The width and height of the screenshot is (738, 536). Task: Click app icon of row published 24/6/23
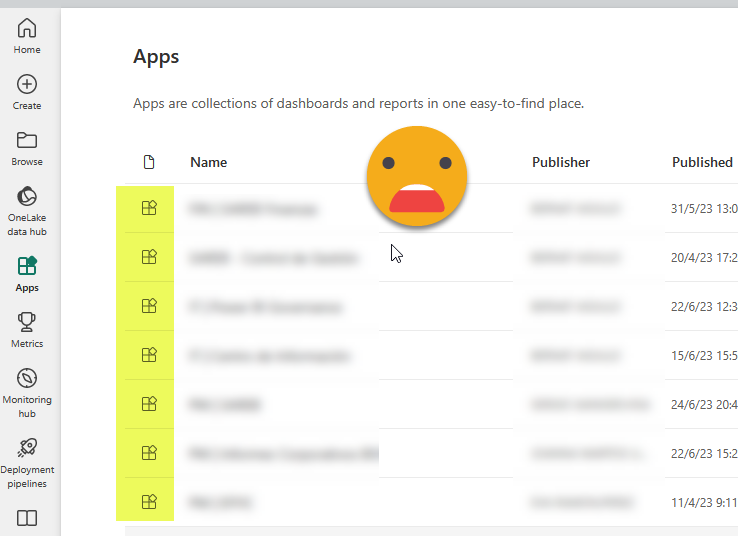[x=149, y=404]
